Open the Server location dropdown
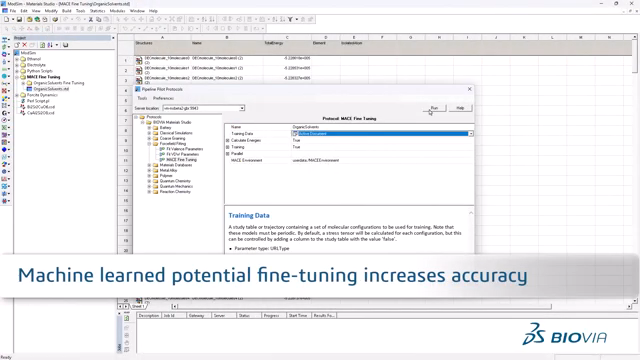Image resolution: width=640 pixels, height=360 pixels. [242, 108]
